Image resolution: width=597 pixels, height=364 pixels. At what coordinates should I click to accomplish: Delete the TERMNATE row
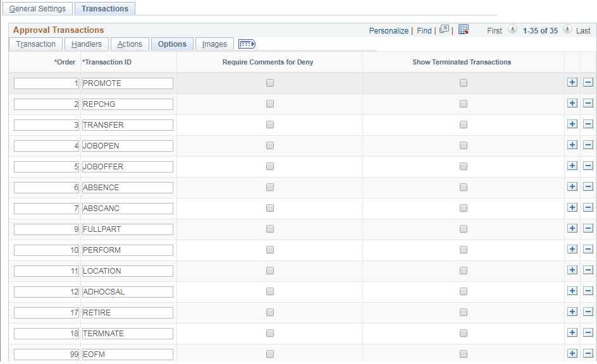(588, 332)
